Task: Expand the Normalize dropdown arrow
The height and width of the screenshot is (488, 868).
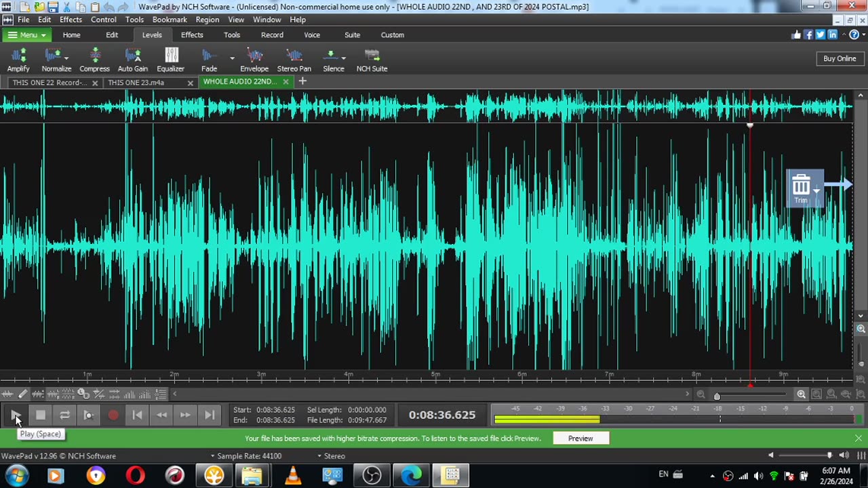Action: (66, 58)
